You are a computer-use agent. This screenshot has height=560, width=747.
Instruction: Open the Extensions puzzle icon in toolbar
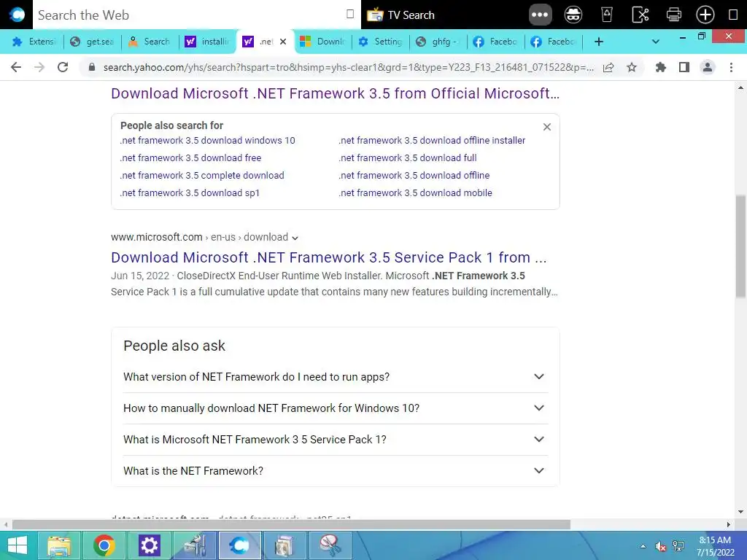[x=660, y=67]
